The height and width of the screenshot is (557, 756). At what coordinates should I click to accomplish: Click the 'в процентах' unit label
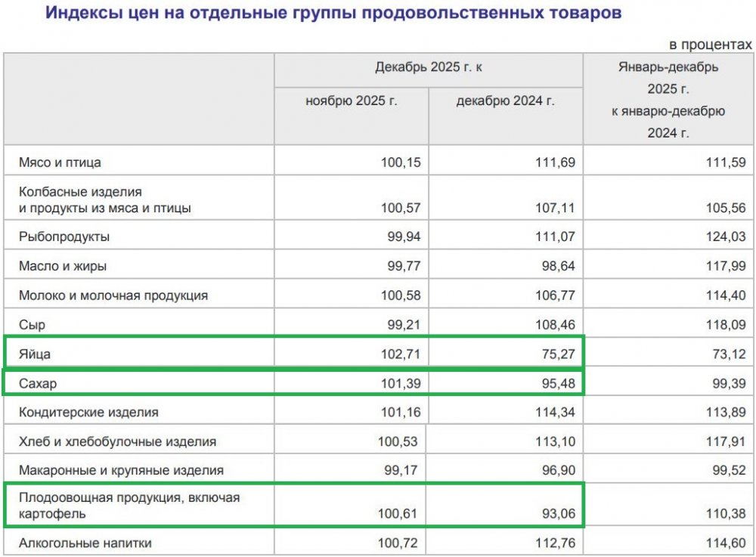tap(711, 45)
